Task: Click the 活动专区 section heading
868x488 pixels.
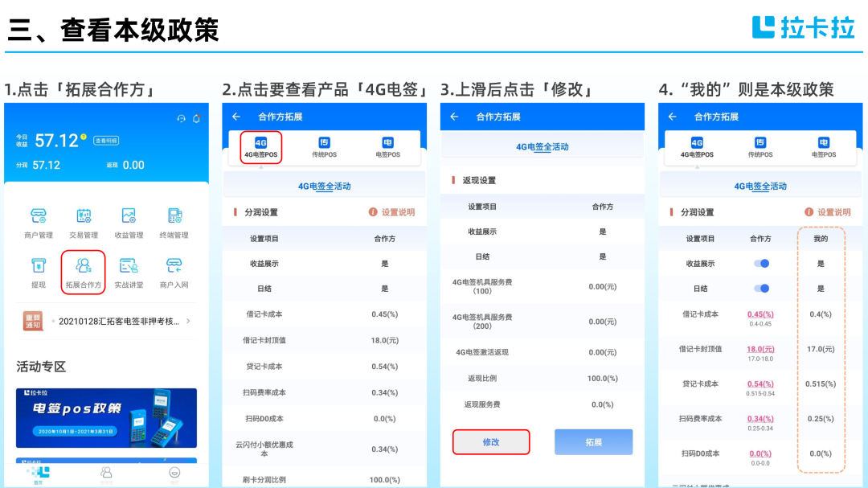Action: [42, 367]
